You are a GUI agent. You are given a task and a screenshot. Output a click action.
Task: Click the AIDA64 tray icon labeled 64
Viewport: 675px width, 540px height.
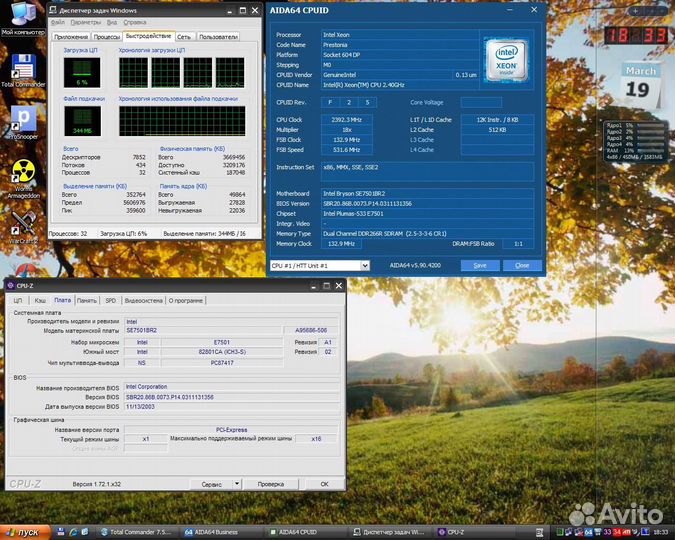588,532
